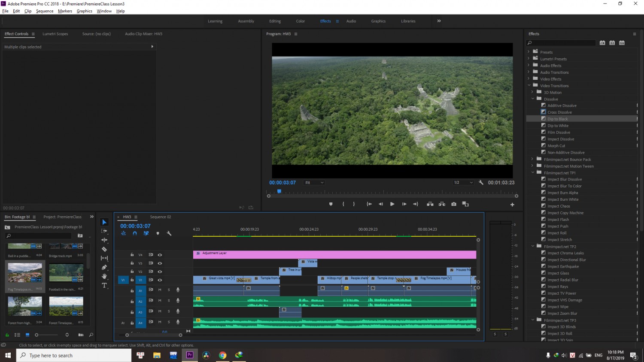Open Chrome from the Windows taskbar
The height and width of the screenshot is (362, 644).
point(222,355)
